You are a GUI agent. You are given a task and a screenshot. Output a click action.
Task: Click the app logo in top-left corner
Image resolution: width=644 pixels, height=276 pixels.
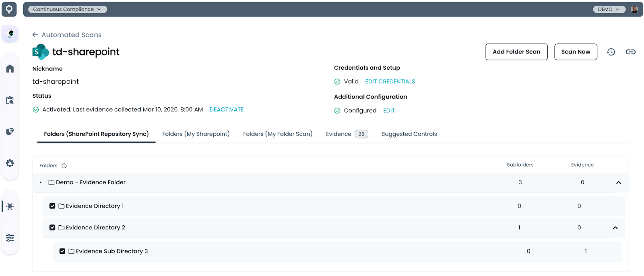9,9
